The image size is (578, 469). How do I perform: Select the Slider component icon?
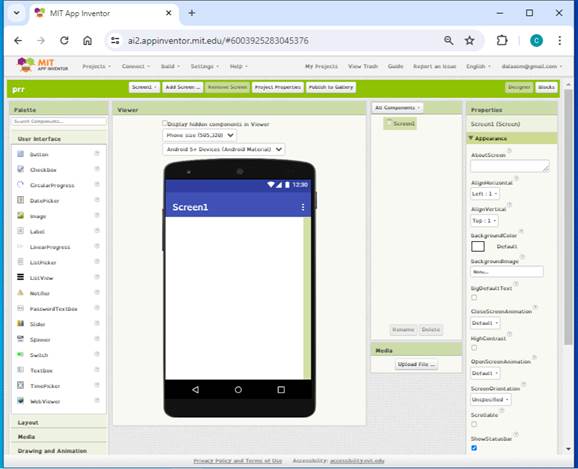point(21,324)
